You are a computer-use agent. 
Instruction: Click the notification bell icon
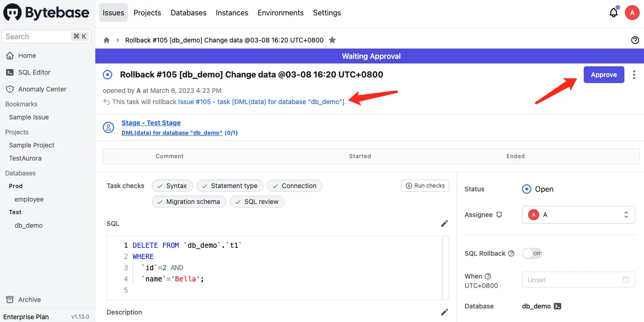[614, 13]
